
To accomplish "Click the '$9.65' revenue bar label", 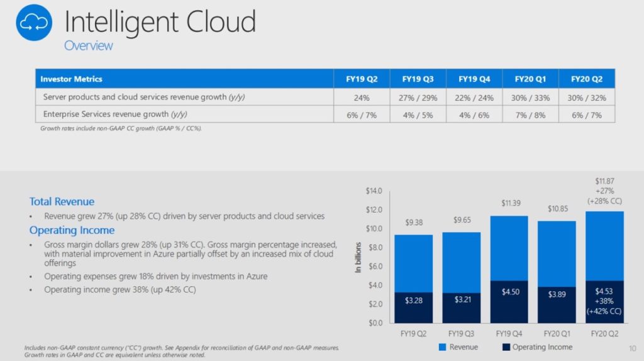I will (x=462, y=220).
